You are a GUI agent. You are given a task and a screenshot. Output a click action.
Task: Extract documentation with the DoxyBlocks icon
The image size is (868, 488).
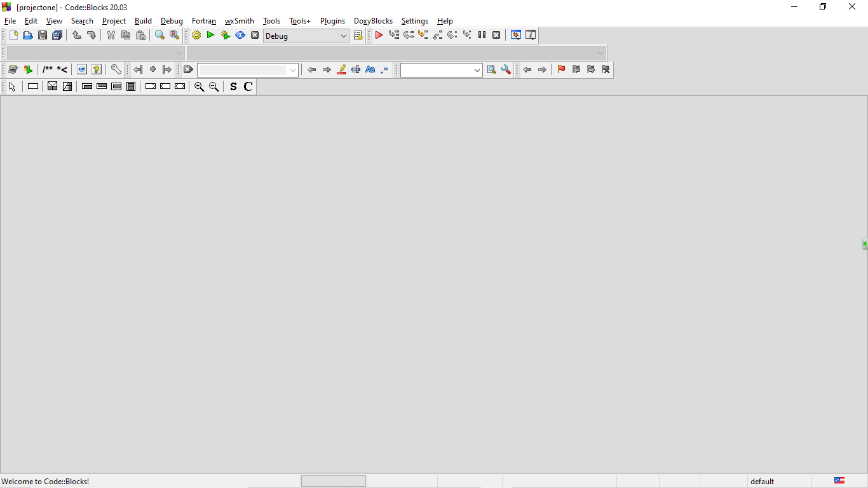click(28, 70)
